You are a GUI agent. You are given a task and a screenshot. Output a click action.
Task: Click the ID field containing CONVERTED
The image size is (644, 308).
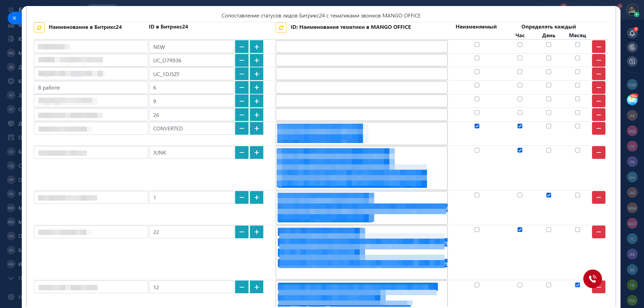192,128
